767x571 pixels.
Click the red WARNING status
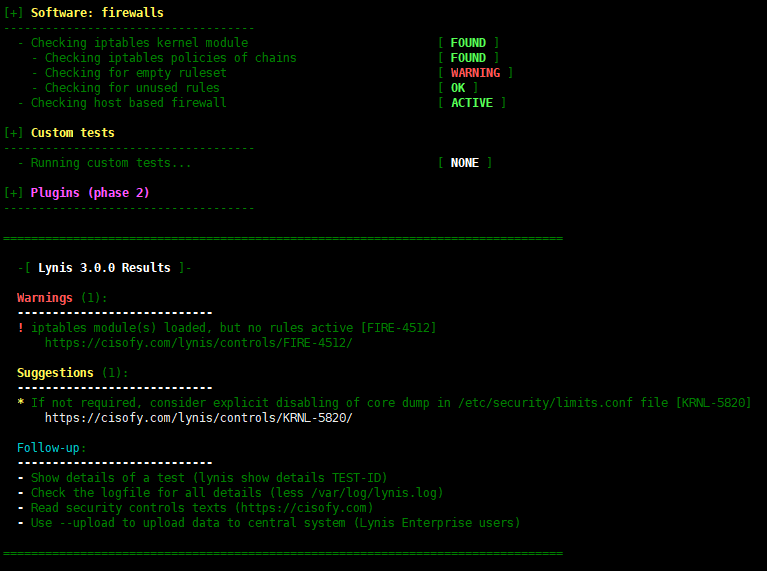point(475,73)
